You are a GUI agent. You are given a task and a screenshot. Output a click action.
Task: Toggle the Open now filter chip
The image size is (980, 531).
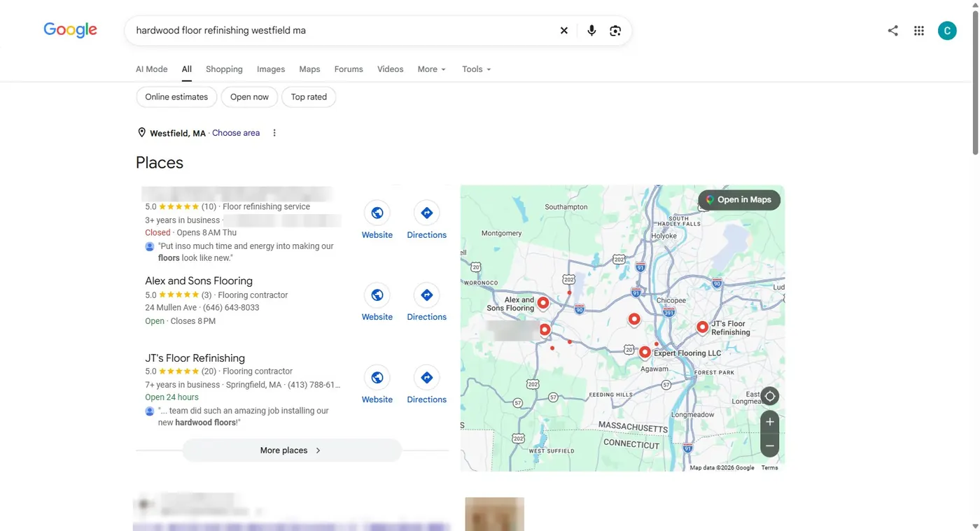point(249,97)
